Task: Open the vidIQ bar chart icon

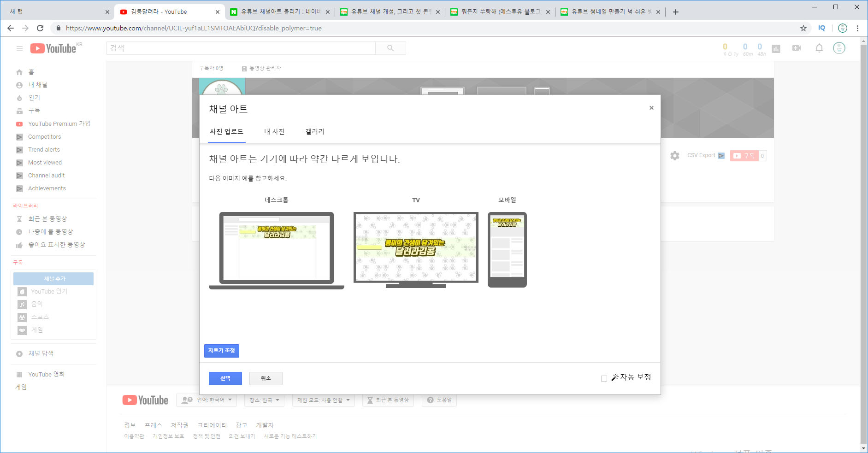Action: 776,48
